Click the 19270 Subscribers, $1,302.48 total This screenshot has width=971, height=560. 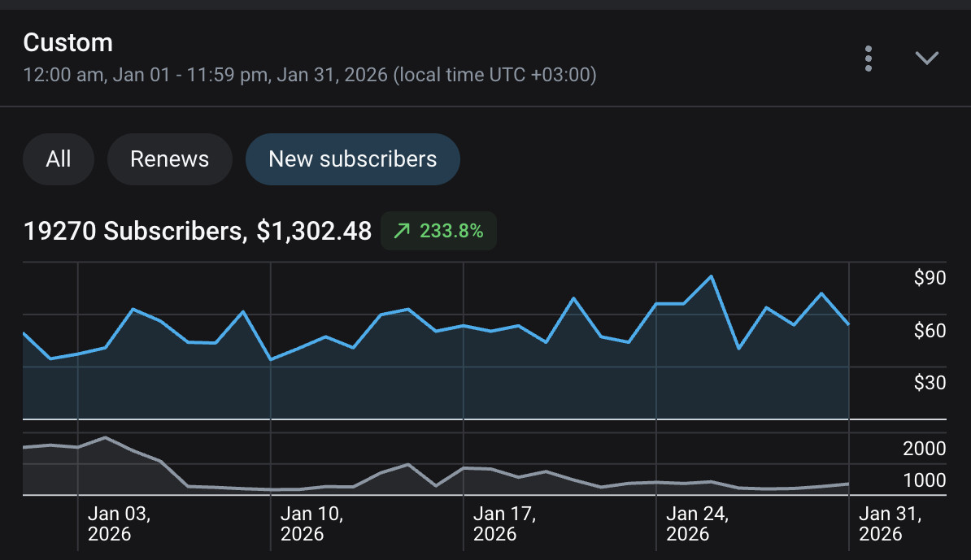(x=198, y=231)
